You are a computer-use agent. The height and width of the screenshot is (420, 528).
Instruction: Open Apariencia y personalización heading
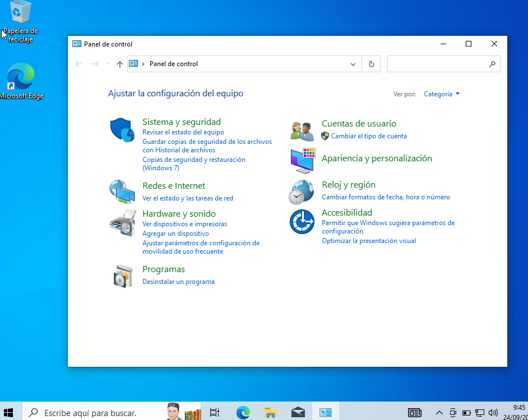377,158
